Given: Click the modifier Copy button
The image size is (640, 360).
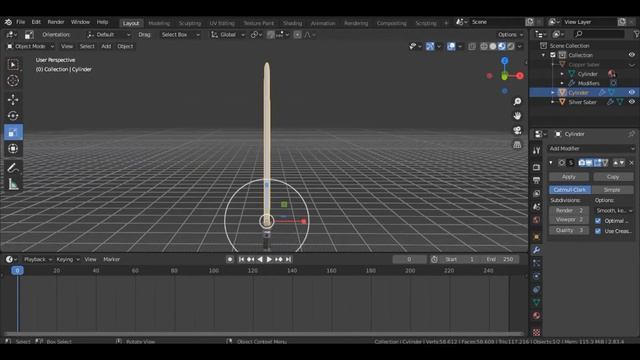Looking at the screenshot, I should [x=613, y=177].
